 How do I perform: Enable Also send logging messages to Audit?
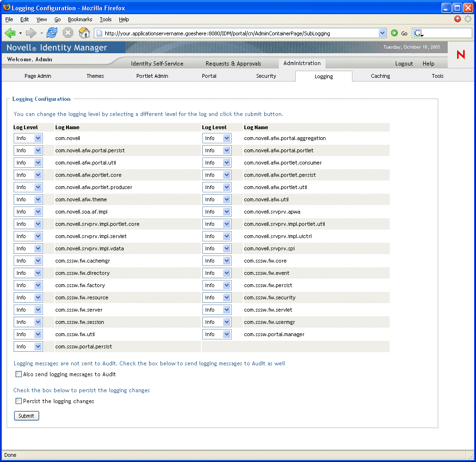pyautogui.click(x=18, y=374)
